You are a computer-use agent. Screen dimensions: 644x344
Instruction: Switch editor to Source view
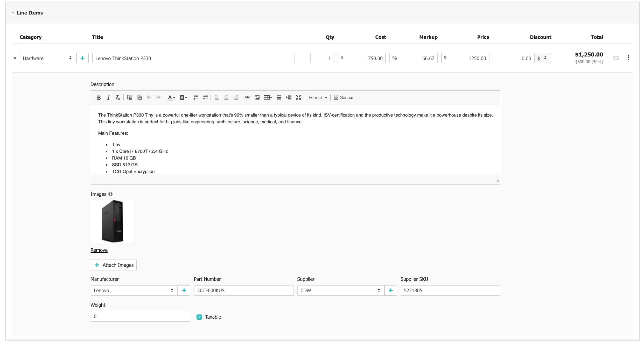coord(344,97)
